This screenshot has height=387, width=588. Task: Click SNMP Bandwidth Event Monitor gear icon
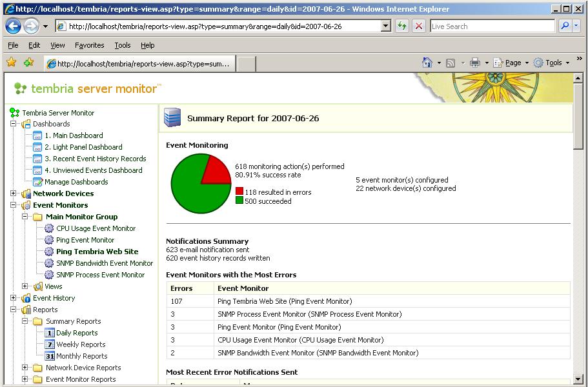point(49,263)
